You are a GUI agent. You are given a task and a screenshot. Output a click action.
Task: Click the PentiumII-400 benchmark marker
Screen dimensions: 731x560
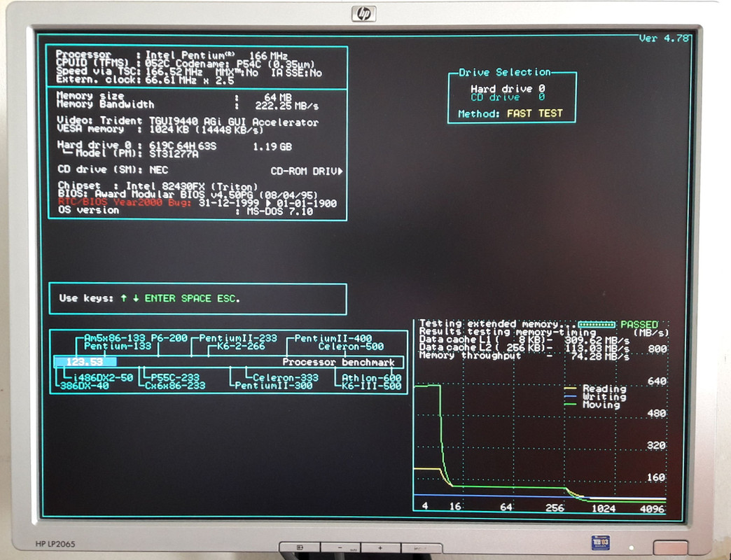333,338
